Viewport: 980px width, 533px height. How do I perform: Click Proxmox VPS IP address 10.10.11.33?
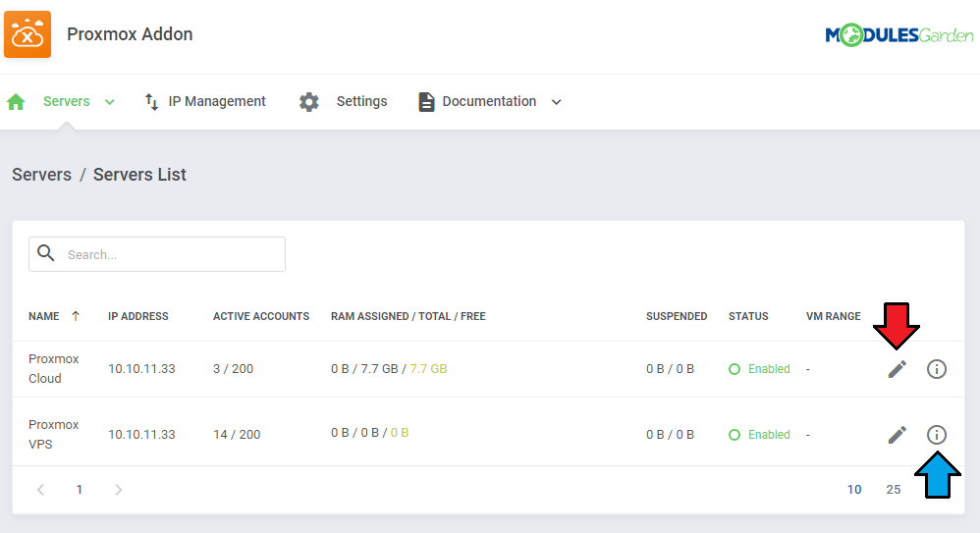pyautogui.click(x=141, y=434)
